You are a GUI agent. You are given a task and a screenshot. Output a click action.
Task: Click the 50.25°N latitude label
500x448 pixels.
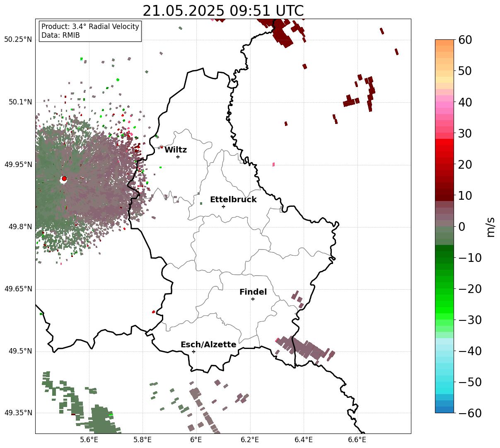coord(18,40)
